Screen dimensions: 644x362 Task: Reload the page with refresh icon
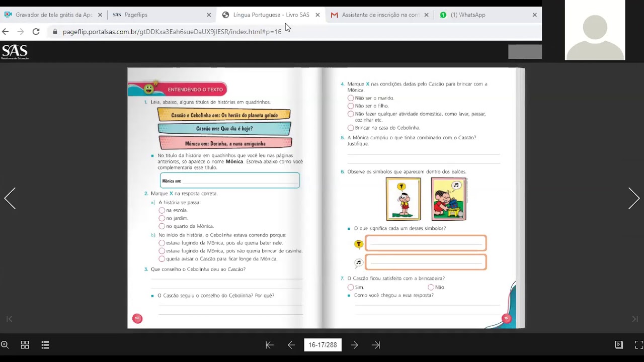[x=36, y=31]
